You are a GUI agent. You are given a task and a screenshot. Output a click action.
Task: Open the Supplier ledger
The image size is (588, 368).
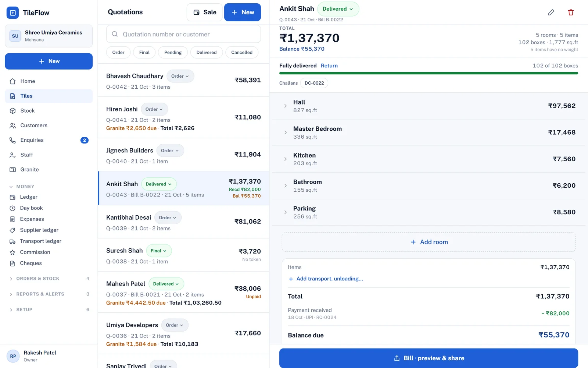(49, 230)
